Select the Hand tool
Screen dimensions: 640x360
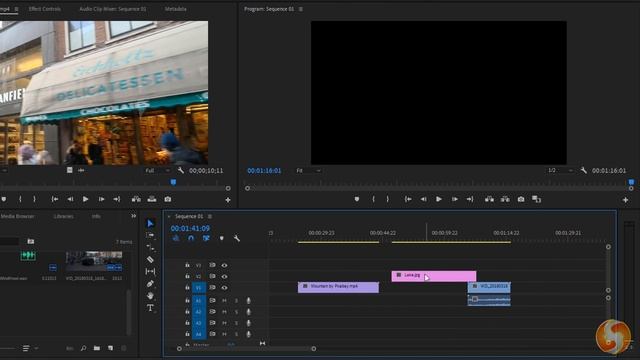(150, 295)
